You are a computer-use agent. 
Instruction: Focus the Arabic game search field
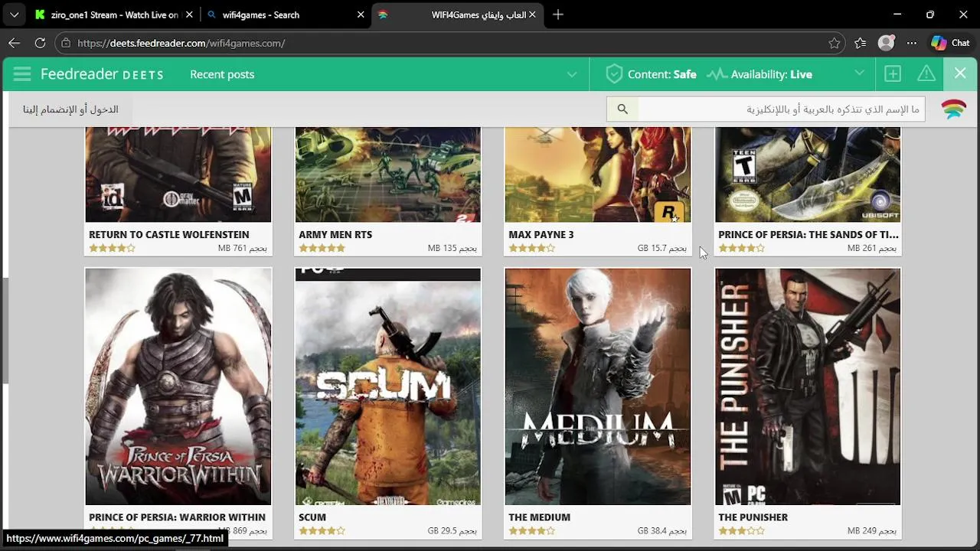click(x=781, y=109)
